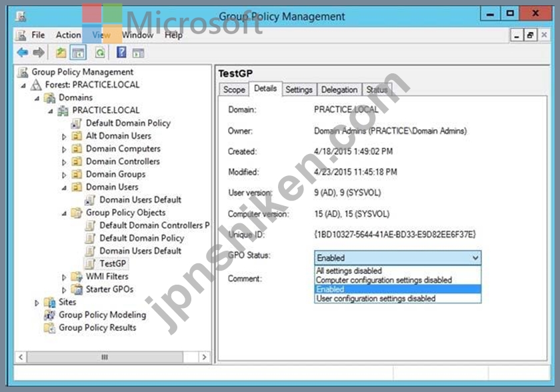Click the Group Policy Objects folder icon
Viewport: 560px width, 392px height.
[77, 213]
